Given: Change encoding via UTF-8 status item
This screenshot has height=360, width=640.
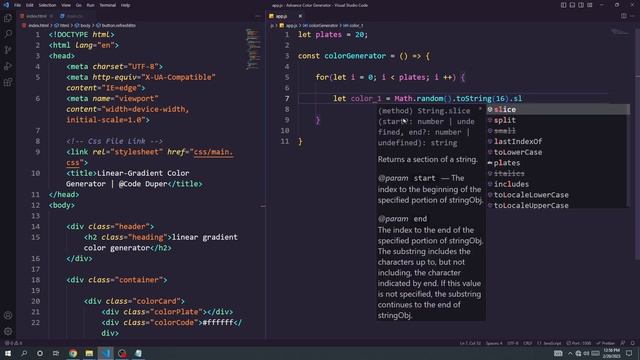Looking at the screenshot, I should point(513,343).
